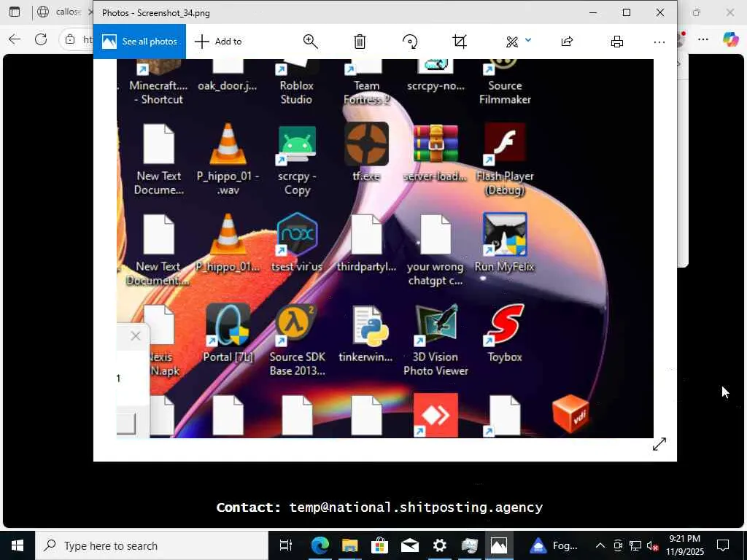This screenshot has height=560, width=747.
Task: Rotate the image using the rotate icon
Action: (x=410, y=42)
